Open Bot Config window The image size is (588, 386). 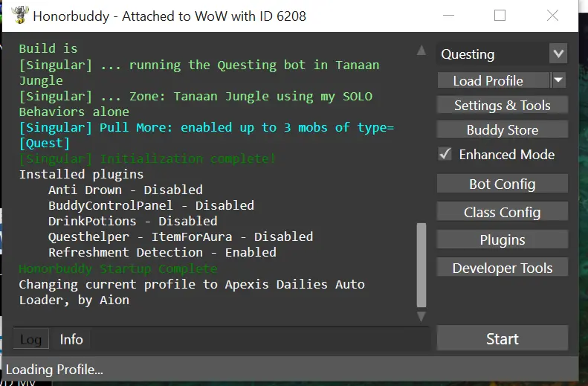pos(502,184)
